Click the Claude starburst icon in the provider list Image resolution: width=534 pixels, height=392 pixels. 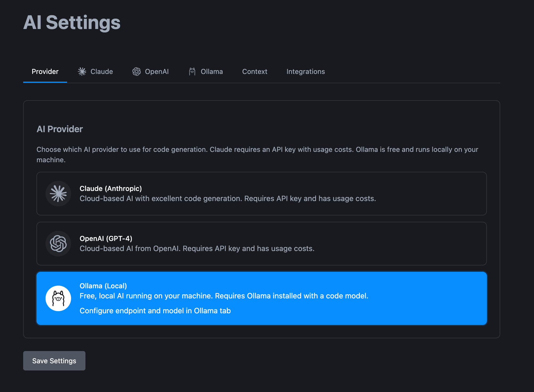pos(58,194)
